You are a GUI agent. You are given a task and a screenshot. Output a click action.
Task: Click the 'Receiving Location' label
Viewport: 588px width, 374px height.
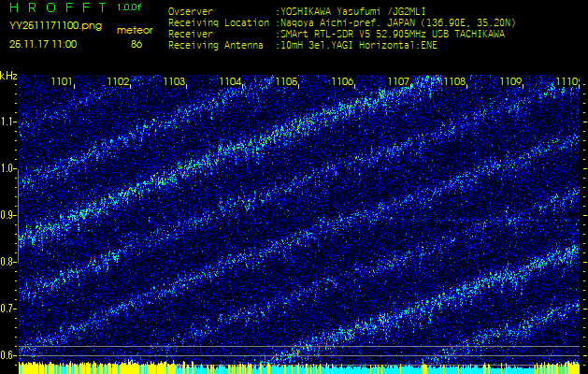tap(219, 22)
